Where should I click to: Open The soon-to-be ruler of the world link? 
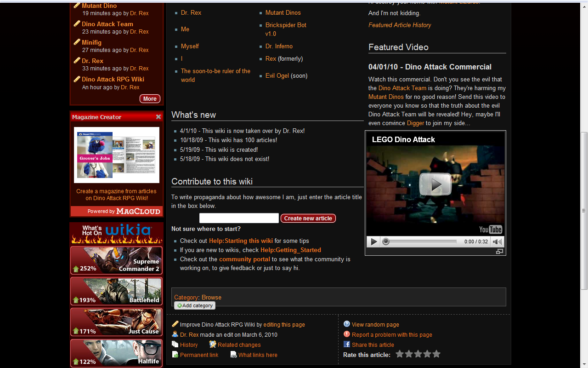(x=215, y=75)
